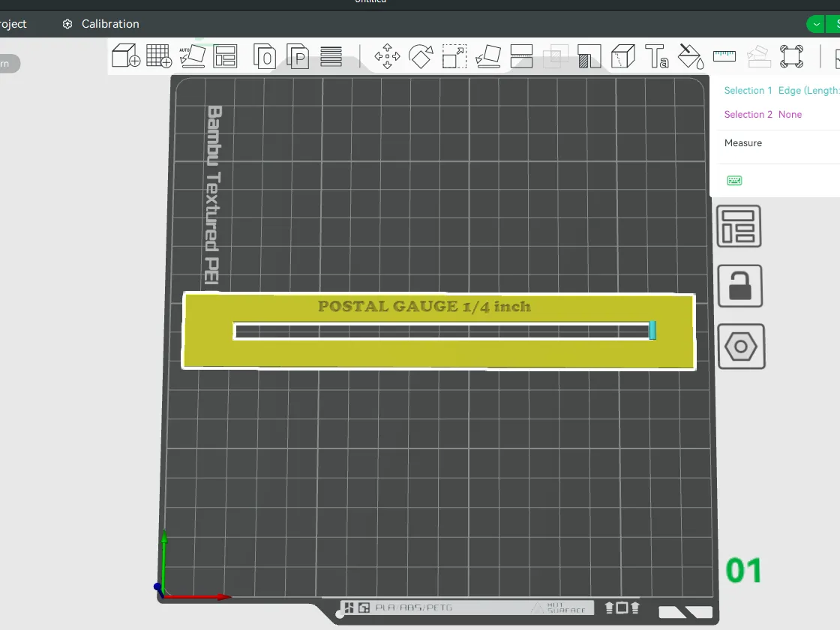Click the Selection 2 None label

[x=763, y=115]
